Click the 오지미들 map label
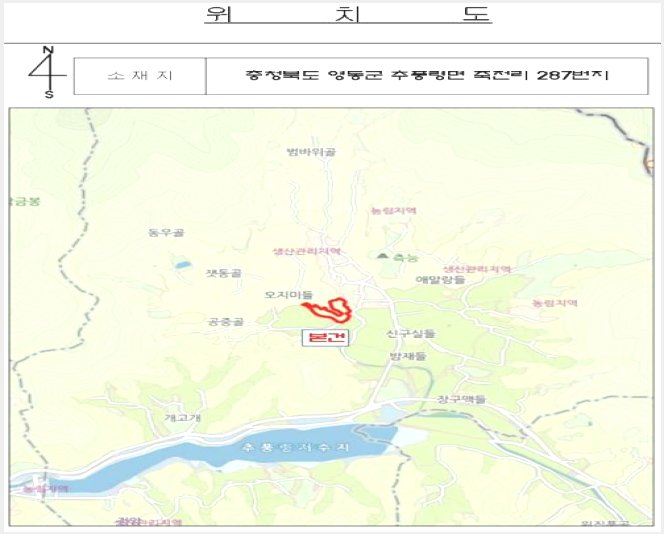The height and width of the screenshot is (534, 664). 288,294
